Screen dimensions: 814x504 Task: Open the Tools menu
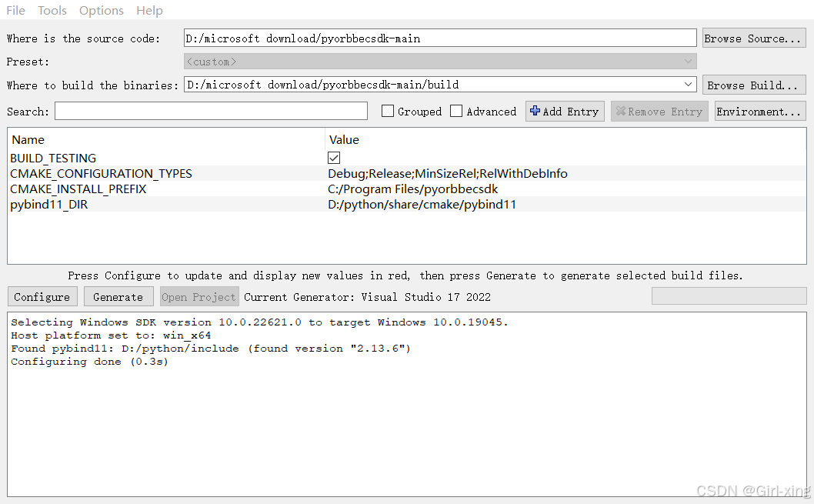pos(52,10)
